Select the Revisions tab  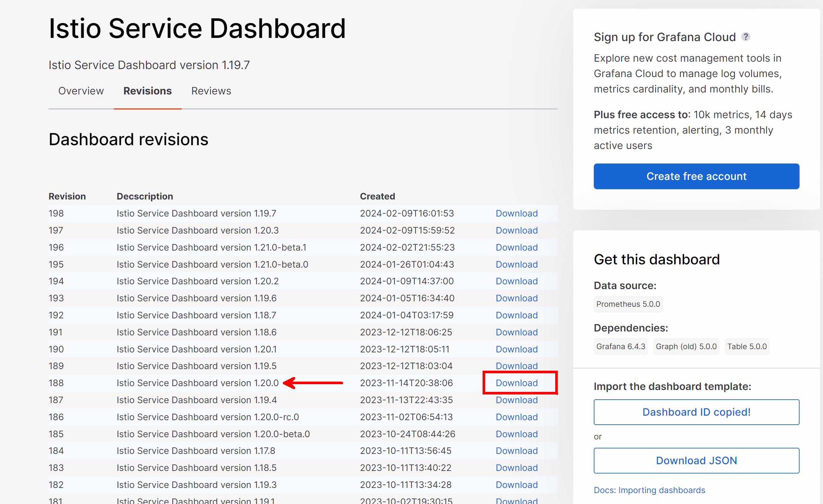tap(147, 91)
